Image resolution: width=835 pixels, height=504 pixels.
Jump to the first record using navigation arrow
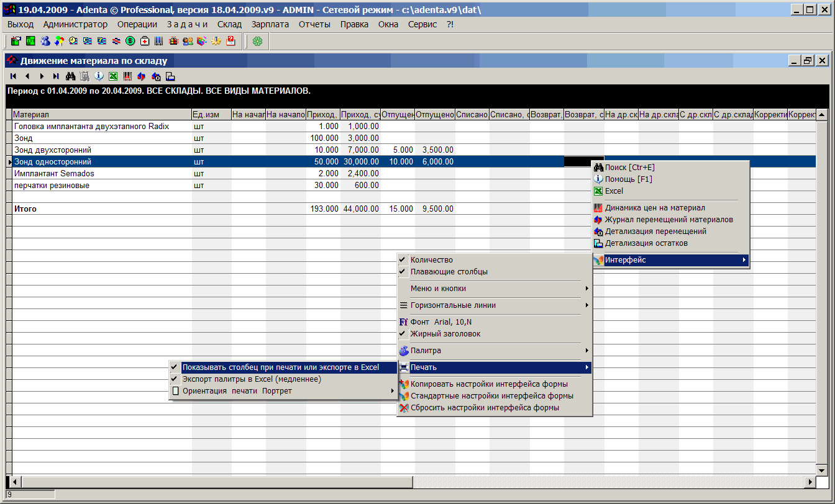pos(13,76)
